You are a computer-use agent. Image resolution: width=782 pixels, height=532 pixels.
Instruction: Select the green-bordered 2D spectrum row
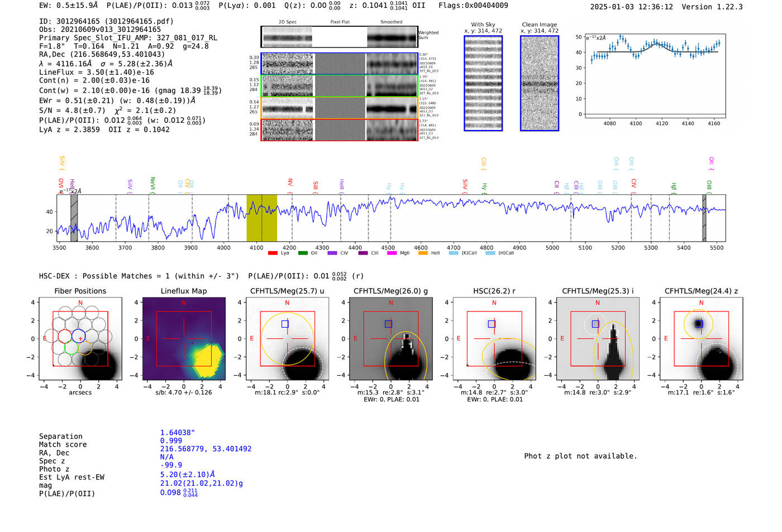click(339, 86)
